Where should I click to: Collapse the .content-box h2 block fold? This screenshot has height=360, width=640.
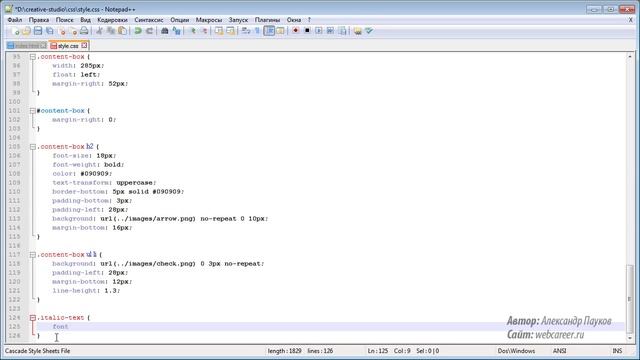(x=33, y=147)
